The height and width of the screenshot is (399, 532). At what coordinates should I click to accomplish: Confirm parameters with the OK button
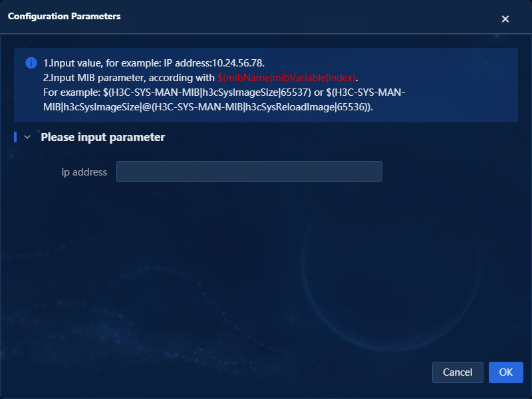coord(505,372)
